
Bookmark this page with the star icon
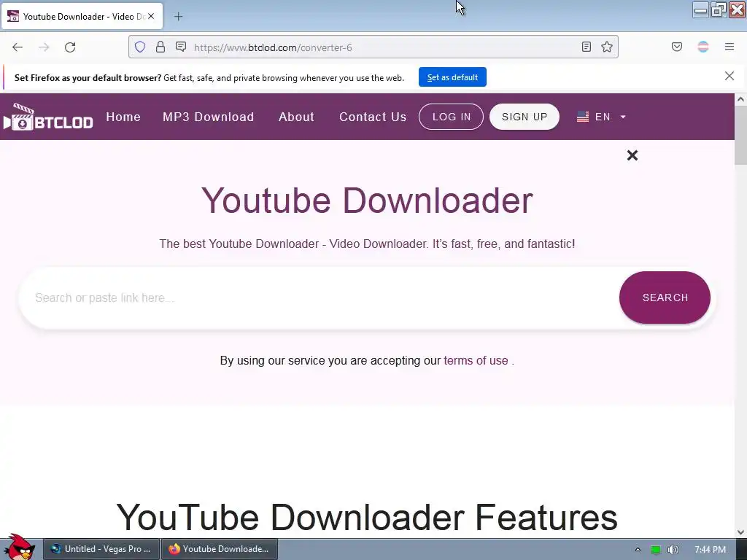(607, 47)
